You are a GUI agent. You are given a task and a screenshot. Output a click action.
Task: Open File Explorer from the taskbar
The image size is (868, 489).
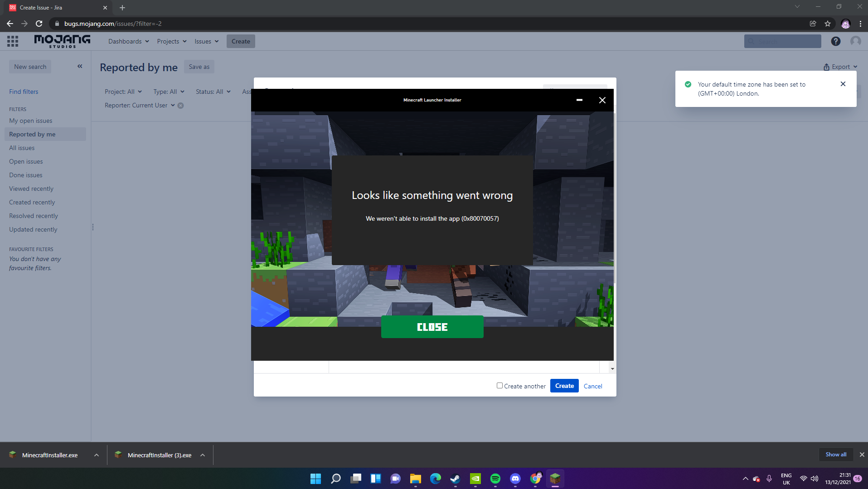point(416,479)
